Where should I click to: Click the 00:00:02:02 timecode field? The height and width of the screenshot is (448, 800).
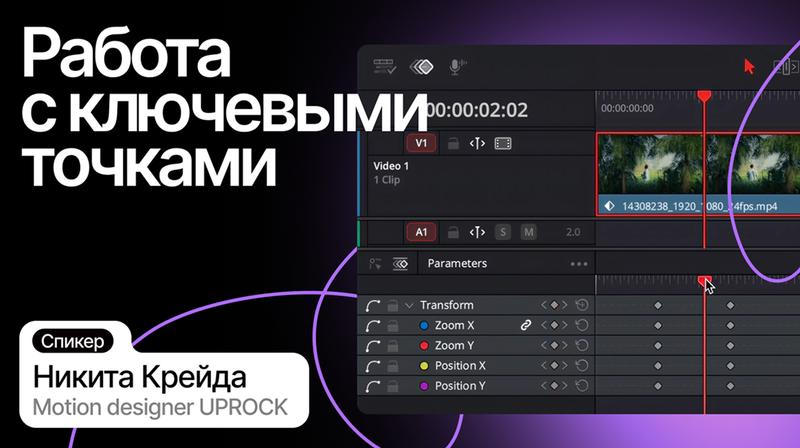click(477, 110)
